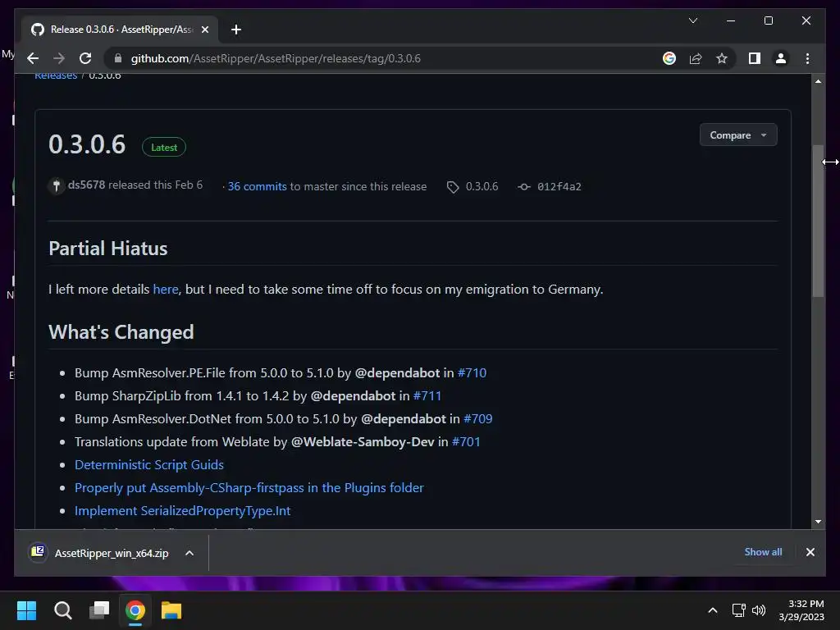Select the Release 0.3.0.6 AssetRipper tab

pos(120,30)
